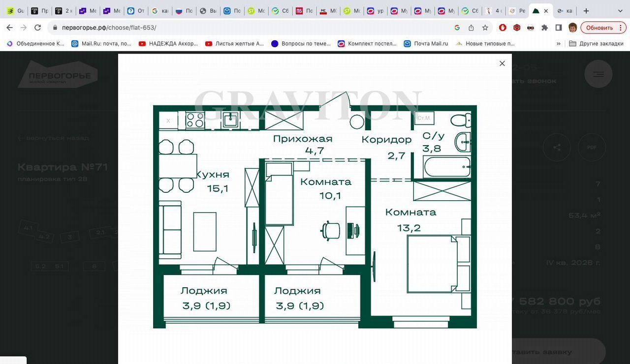Click the IV кв. 2026 г. value
This screenshot has width=630, height=364.
[x=573, y=263]
